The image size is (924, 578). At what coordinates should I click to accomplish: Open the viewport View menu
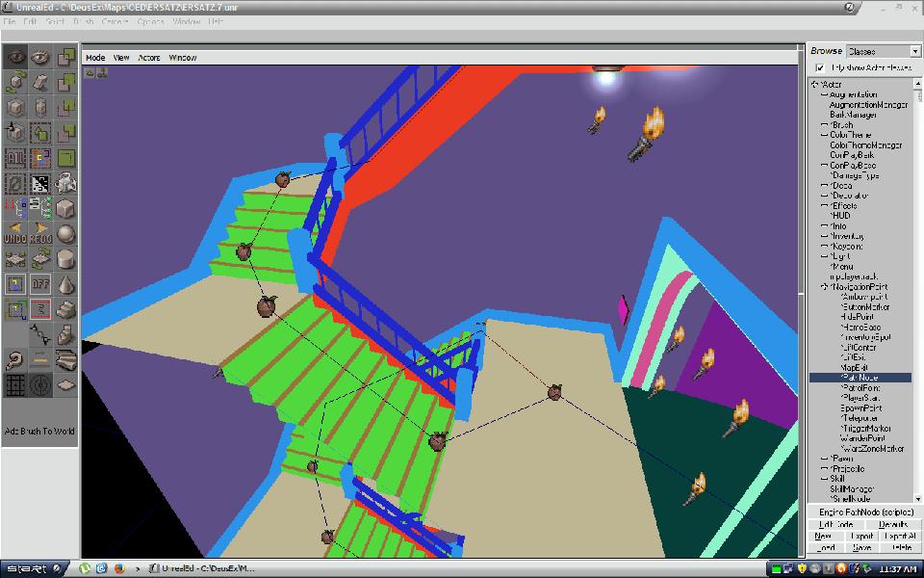(121, 58)
